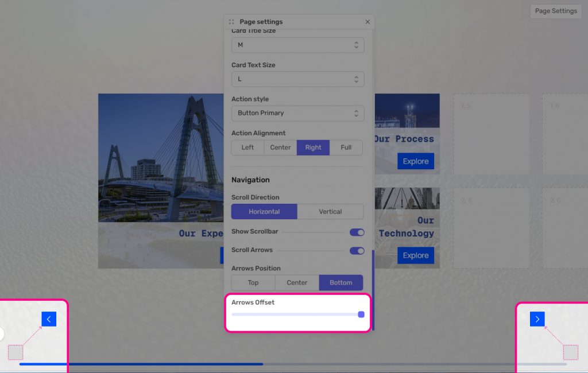The width and height of the screenshot is (588, 373).
Task: Expand the Card Text Size dropdown
Action: tap(297, 79)
